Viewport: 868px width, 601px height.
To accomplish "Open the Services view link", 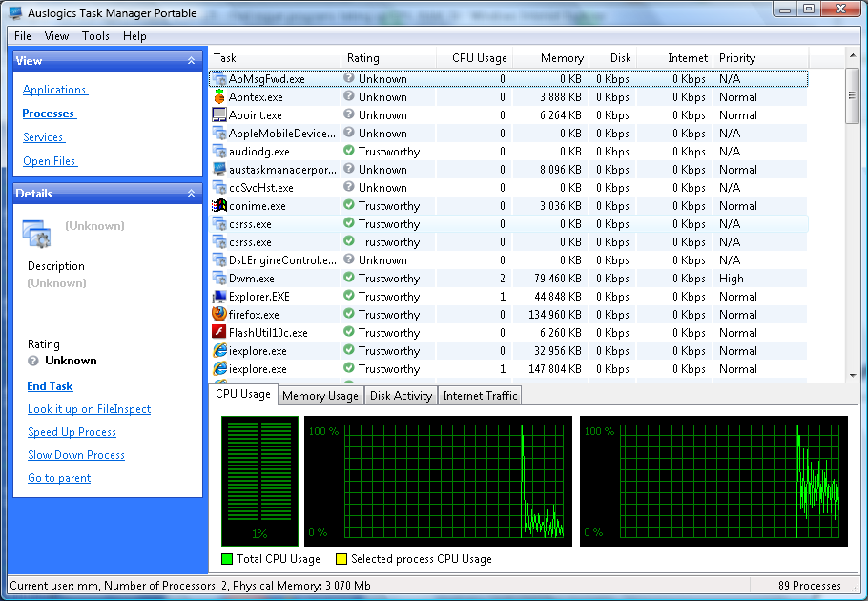I will click(43, 137).
